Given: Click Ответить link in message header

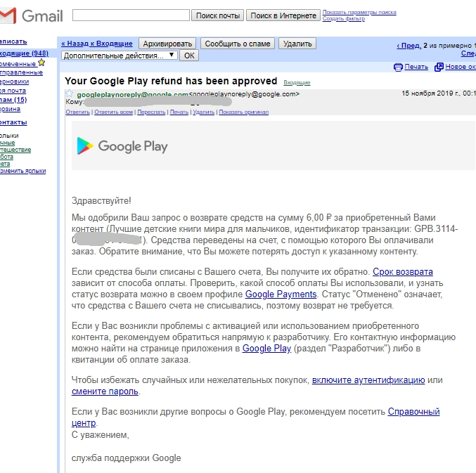Looking at the screenshot, I should click(78, 112).
